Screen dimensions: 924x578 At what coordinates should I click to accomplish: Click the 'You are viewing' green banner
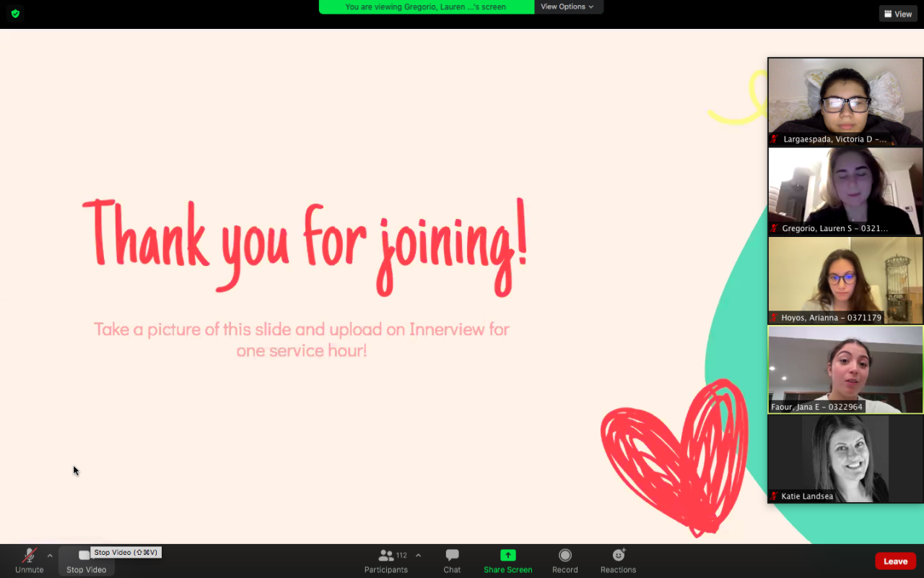[x=426, y=7]
